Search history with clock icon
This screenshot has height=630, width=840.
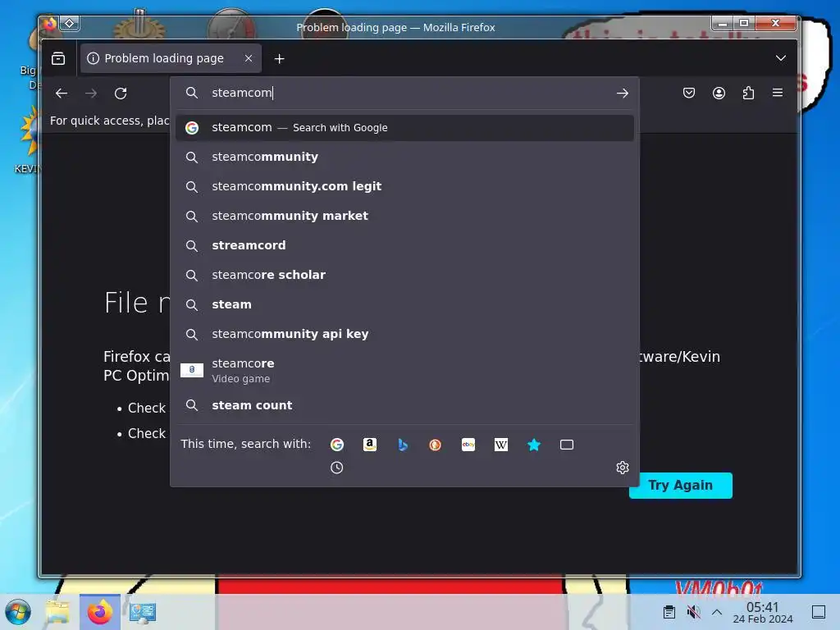(x=337, y=468)
